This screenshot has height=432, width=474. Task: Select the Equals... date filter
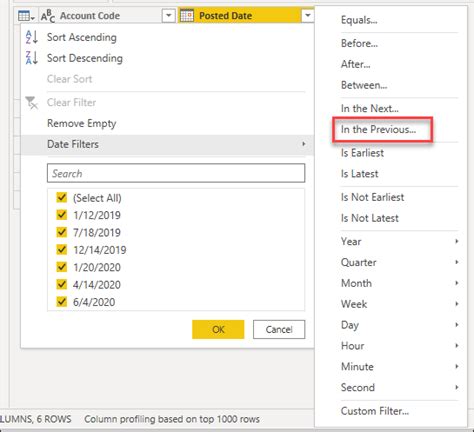(x=359, y=20)
